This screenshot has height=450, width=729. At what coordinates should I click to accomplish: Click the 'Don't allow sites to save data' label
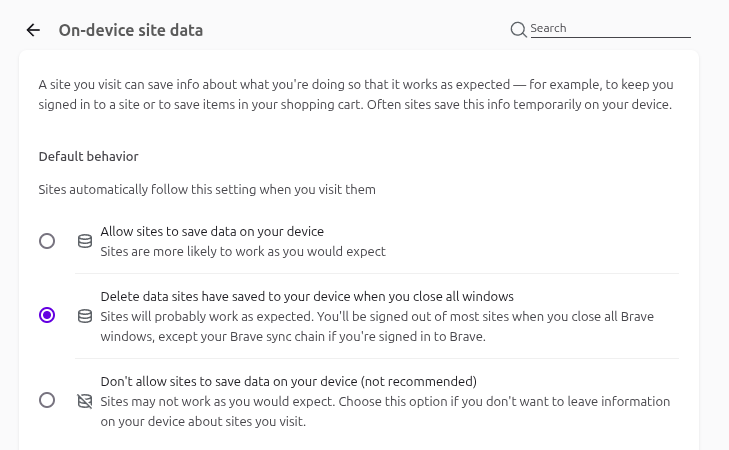[x=288, y=382]
